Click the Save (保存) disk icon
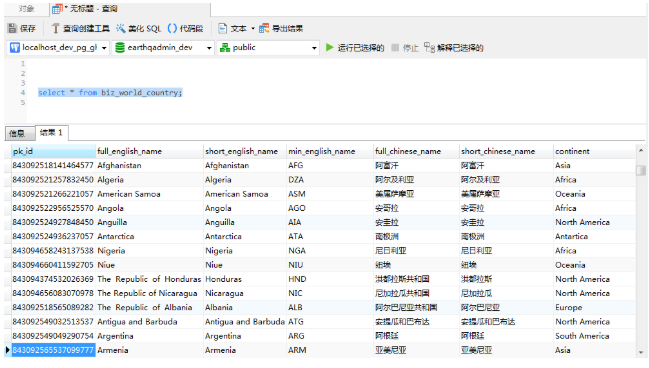This screenshot has height=368, width=649. coord(12,29)
